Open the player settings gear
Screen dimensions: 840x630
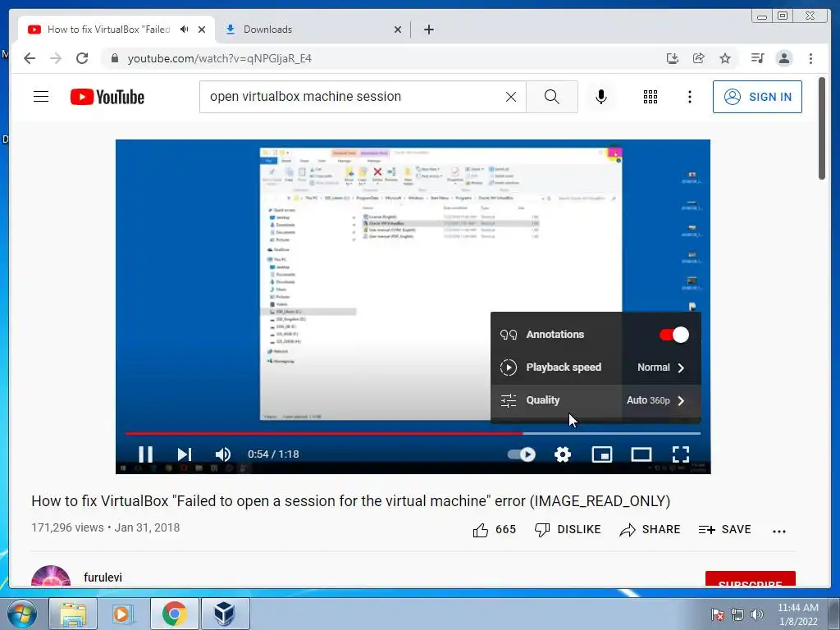(x=563, y=454)
